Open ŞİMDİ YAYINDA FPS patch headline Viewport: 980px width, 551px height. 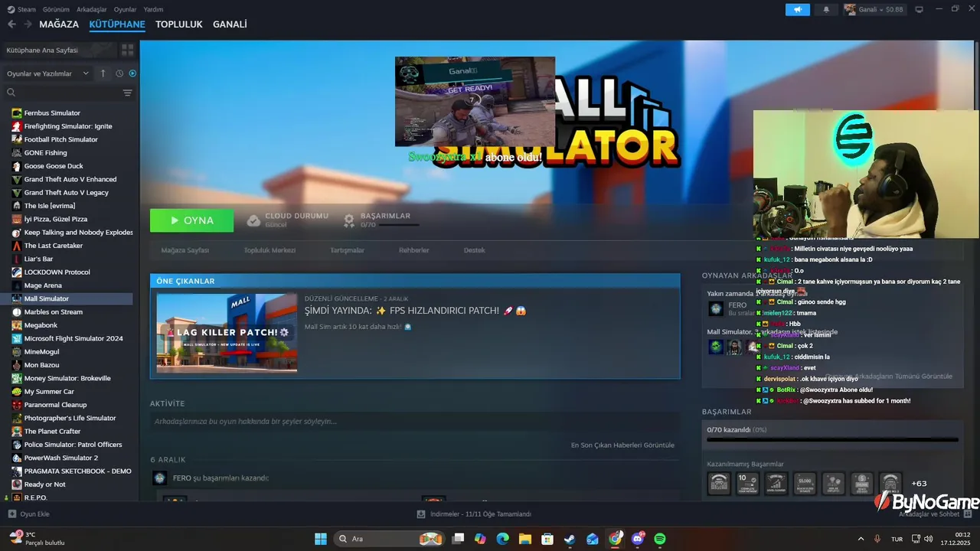[x=415, y=311]
